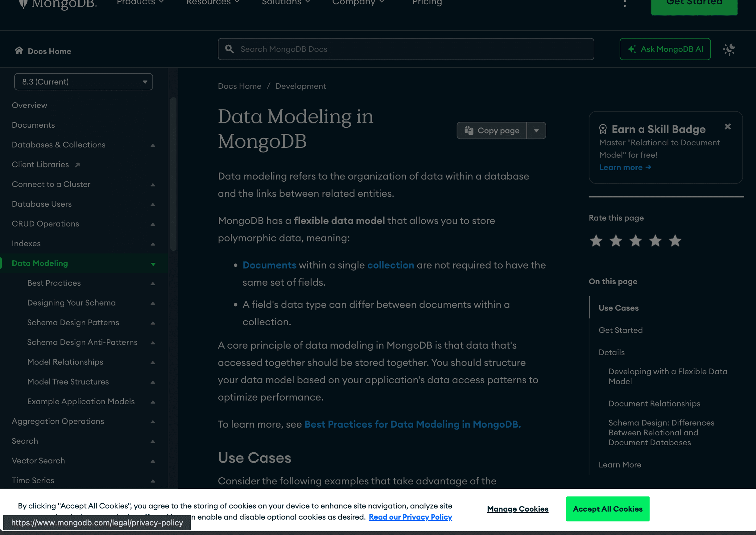Image resolution: width=756 pixels, height=535 pixels.
Task: Click Docs Home in the breadcrumb
Action: click(240, 86)
